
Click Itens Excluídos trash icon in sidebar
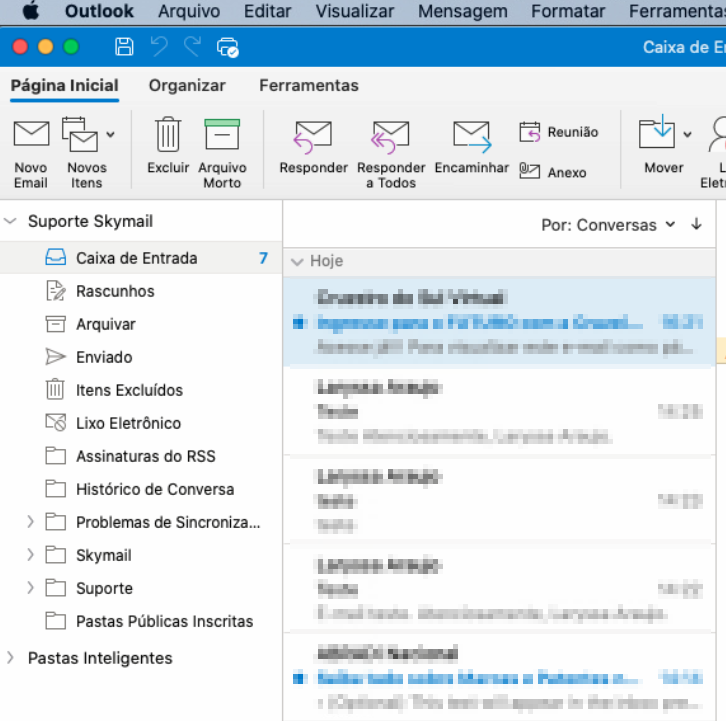pos(56,389)
